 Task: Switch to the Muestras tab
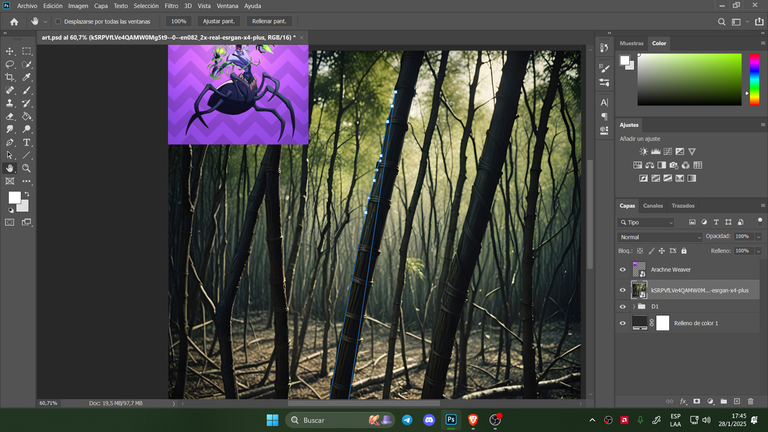pos(631,43)
